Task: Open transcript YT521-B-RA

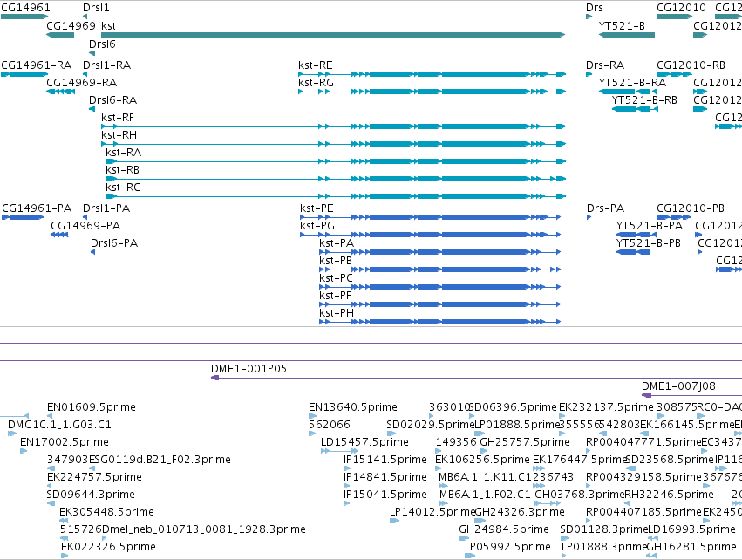Action: pos(633,83)
